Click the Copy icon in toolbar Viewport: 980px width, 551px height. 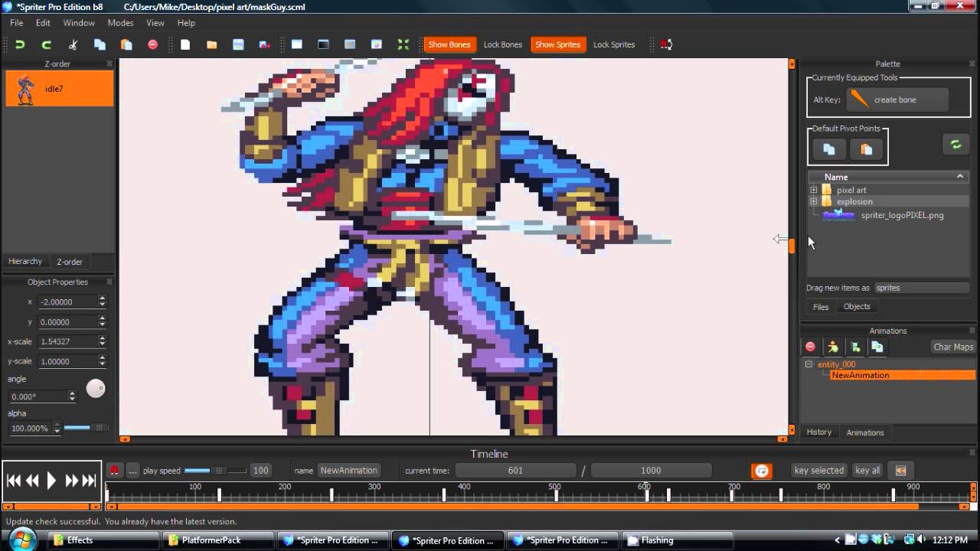click(x=100, y=44)
